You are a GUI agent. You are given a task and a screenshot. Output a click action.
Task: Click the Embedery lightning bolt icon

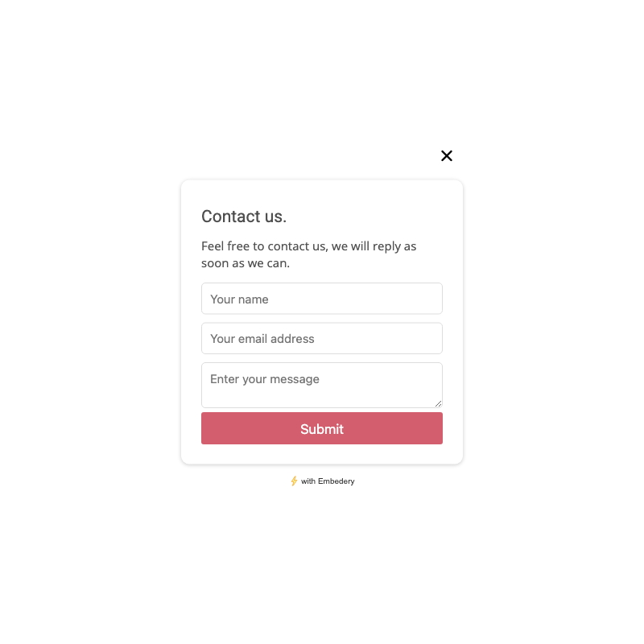pyautogui.click(x=294, y=481)
